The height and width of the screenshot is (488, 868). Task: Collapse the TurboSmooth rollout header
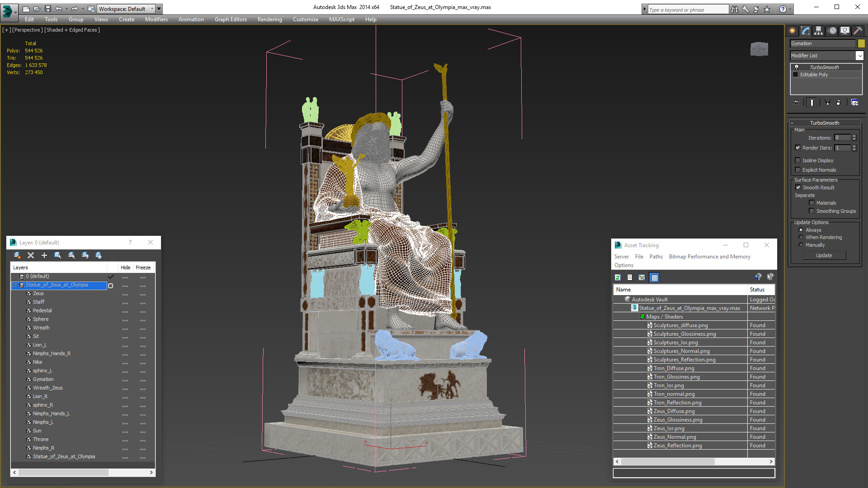point(825,123)
